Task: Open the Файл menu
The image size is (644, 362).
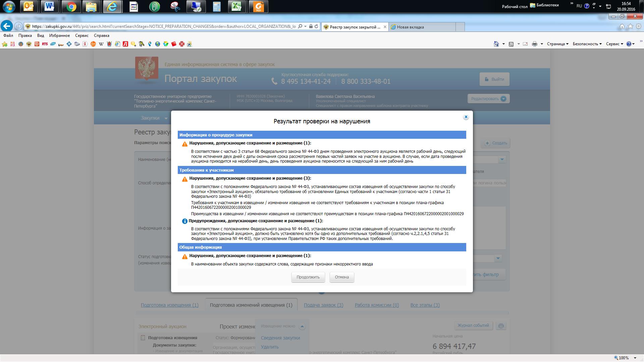Action: click(x=8, y=36)
